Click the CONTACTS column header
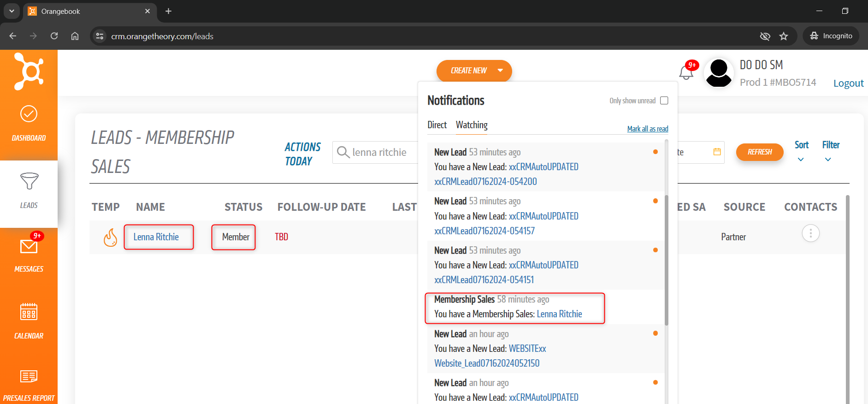Screen dimensions: 868x404 tap(811, 207)
